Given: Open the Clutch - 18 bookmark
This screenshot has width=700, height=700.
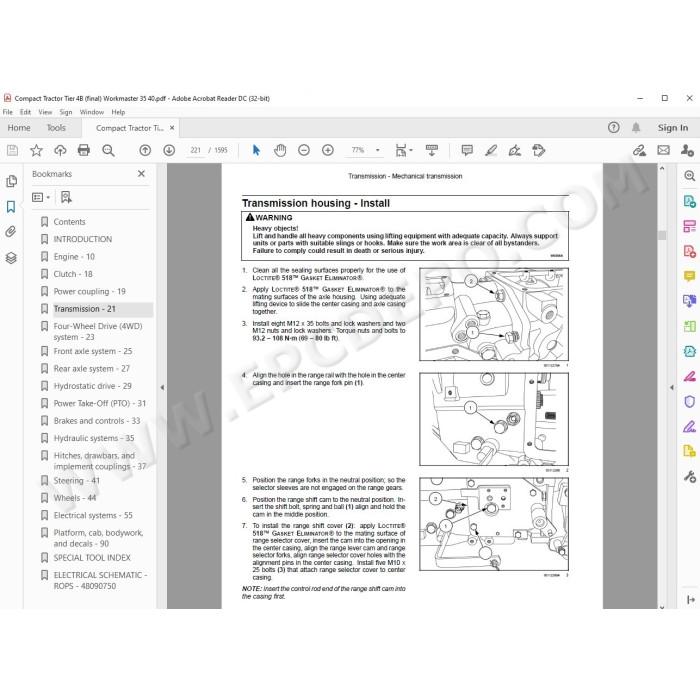Looking at the screenshot, I should (73, 274).
